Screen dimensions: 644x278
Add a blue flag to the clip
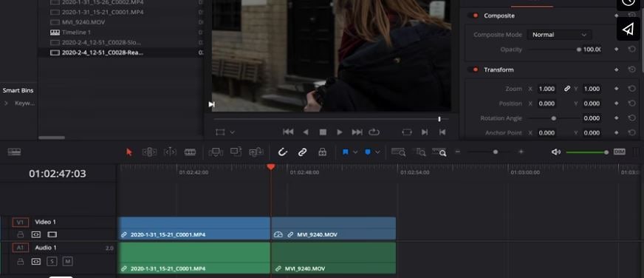(x=346, y=152)
